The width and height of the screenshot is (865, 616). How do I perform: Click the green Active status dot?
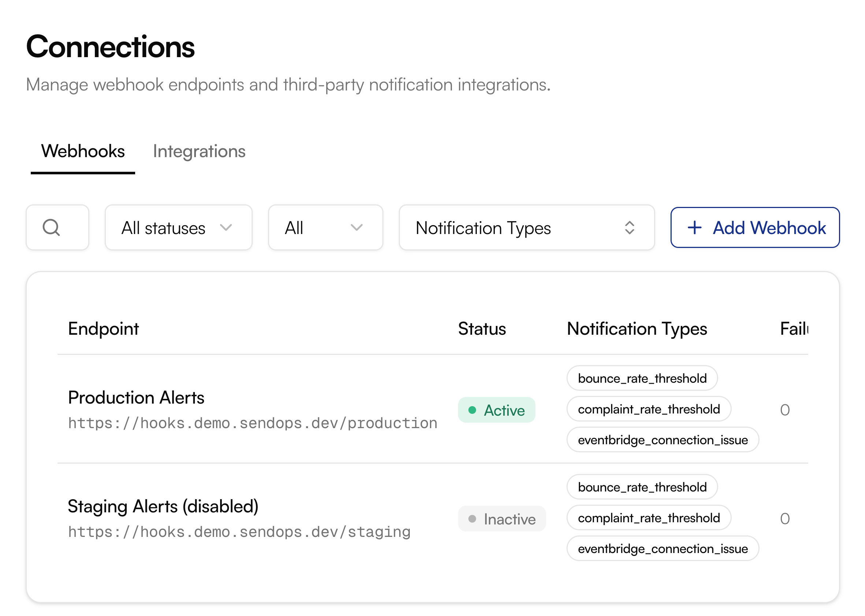click(x=472, y=411)
